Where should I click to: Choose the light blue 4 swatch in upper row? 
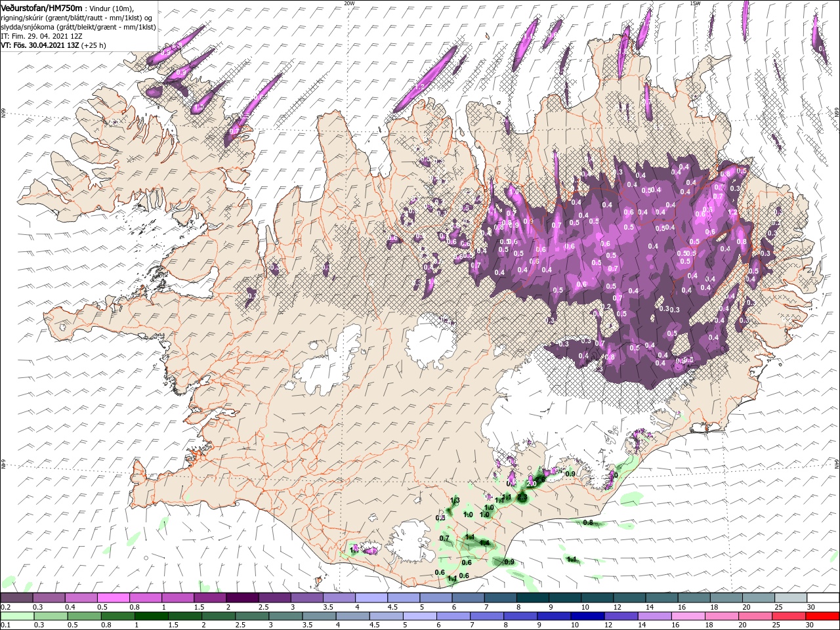coord(371,598)
